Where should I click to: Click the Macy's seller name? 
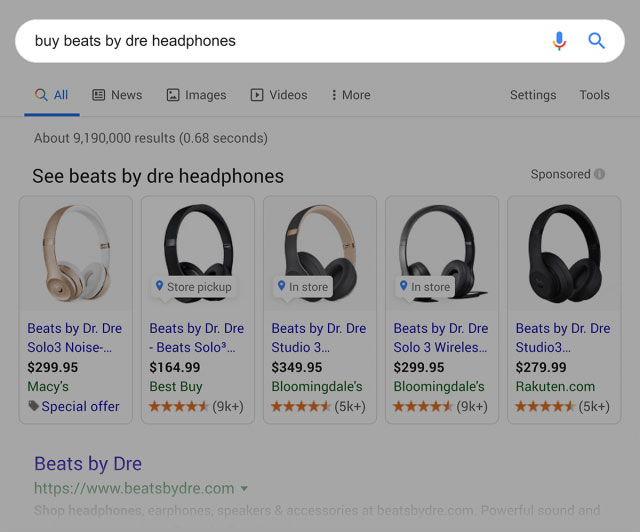pos(48,386)
